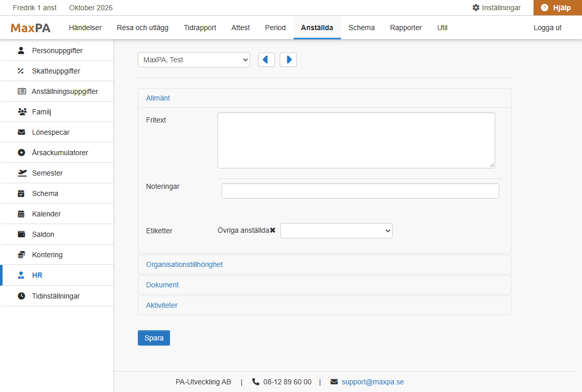Open the Rapporter tab

(x=406, y=28)
